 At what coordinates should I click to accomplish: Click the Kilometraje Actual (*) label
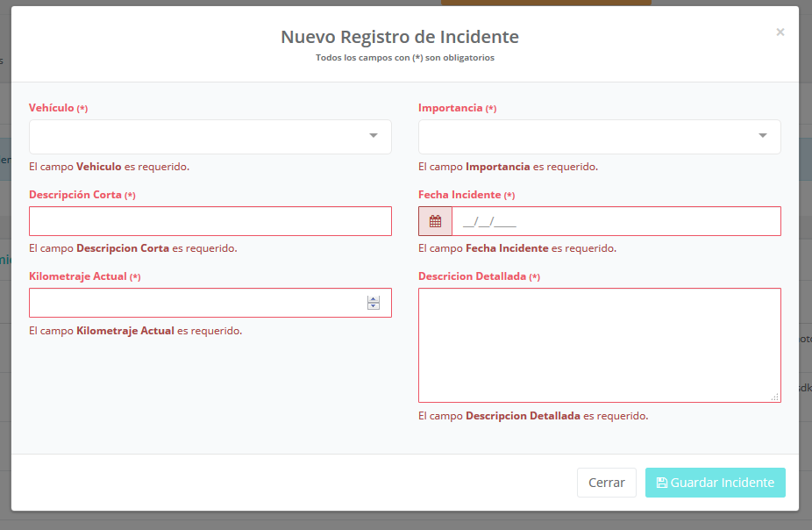pyautogui.click(x=84, y=276)
